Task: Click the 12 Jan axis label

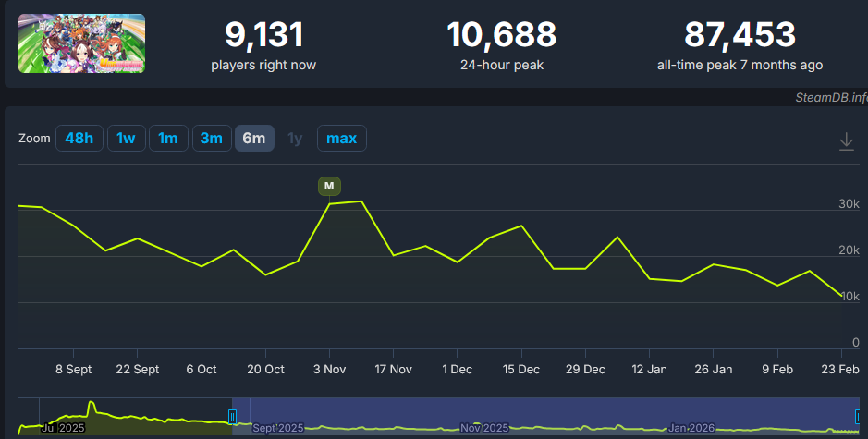Action: (649, 370)
